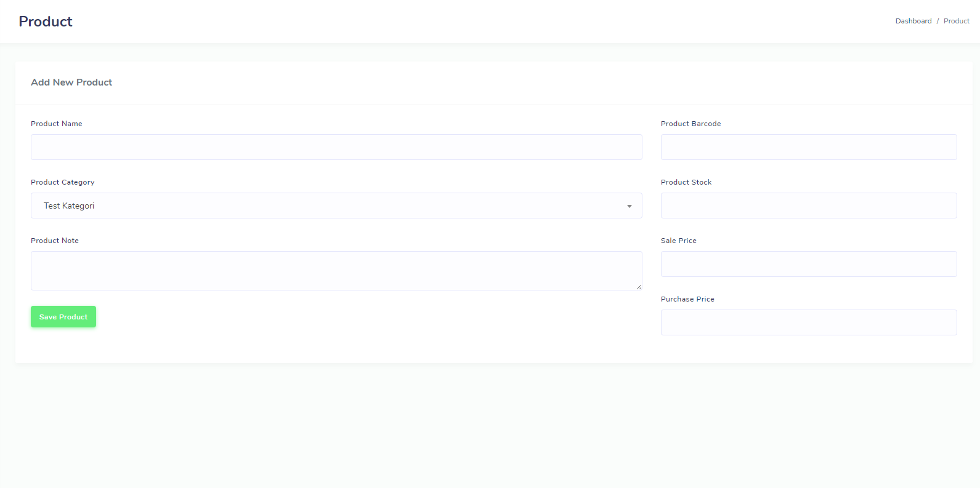Go to Dashboard via breadcrumb link
The height and width of the screenshot is (488, 980).
pyautogui.click(x=913, y=21)
